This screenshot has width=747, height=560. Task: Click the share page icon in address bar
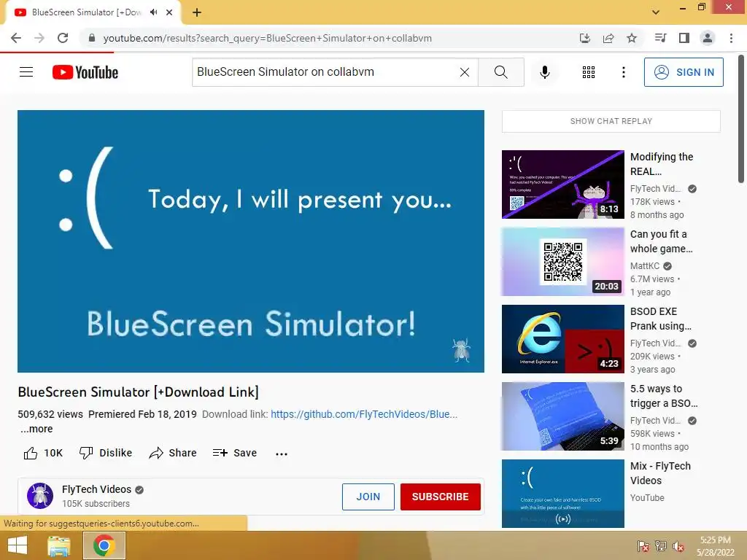[608, 38]
